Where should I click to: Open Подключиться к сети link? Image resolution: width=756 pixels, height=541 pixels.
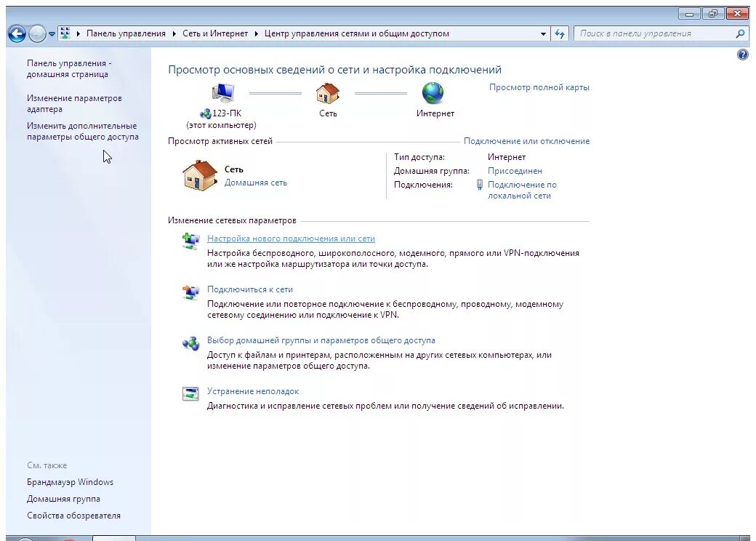tap(250, 290)
